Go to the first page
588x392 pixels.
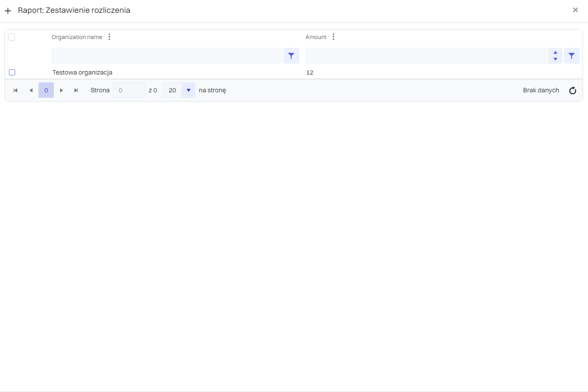[x=15, y=90]
